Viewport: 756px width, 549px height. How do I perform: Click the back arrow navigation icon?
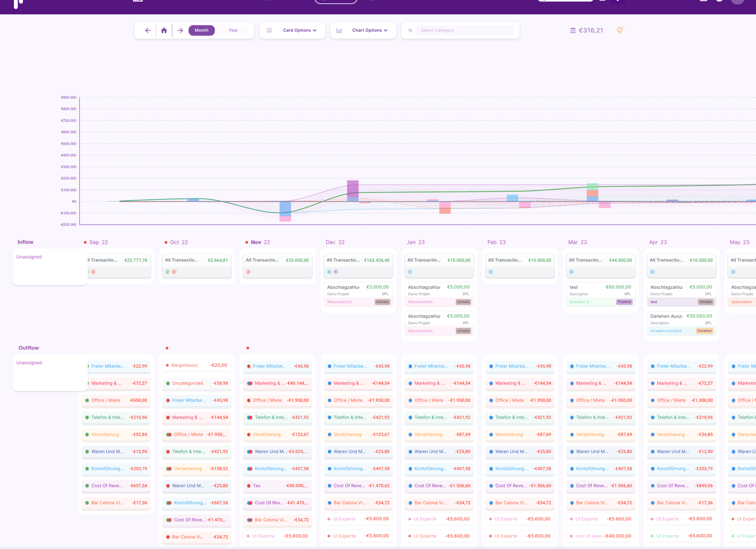coord(148,30)
